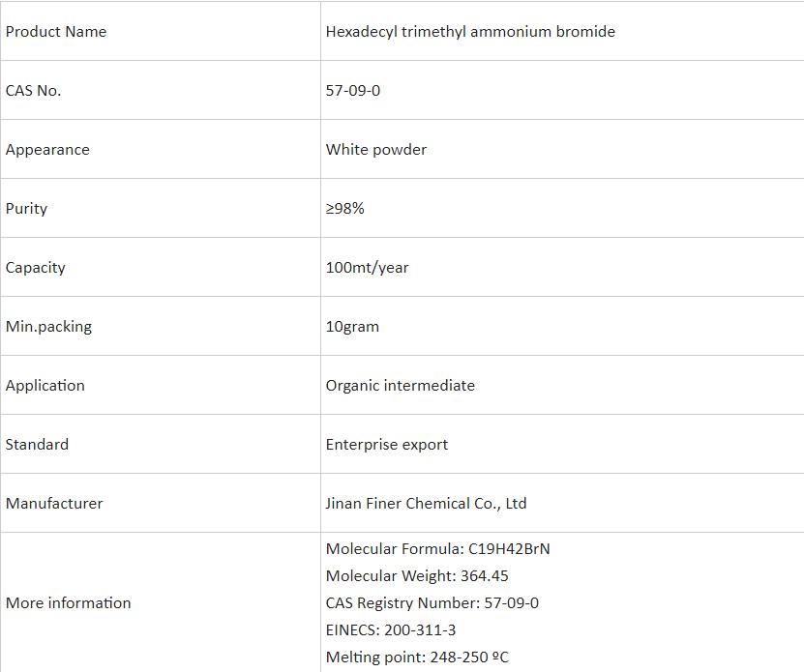Click the Capacity label

point(36,267)
